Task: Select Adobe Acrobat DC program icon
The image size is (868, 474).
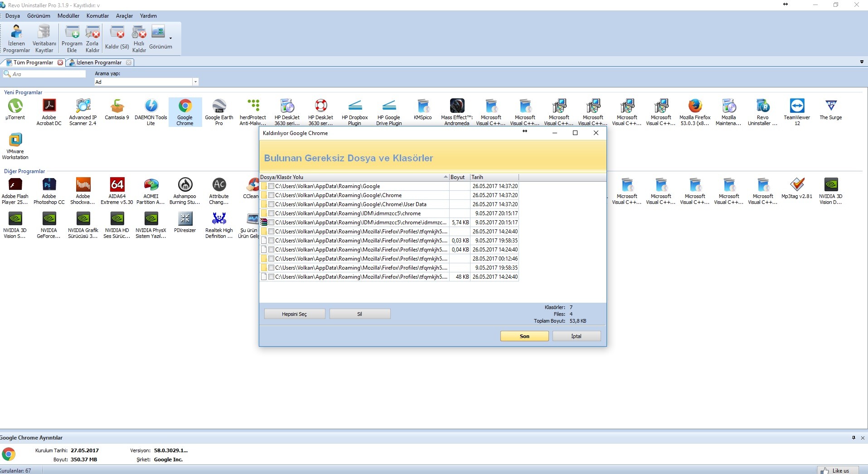Action: tap(49, 112)
